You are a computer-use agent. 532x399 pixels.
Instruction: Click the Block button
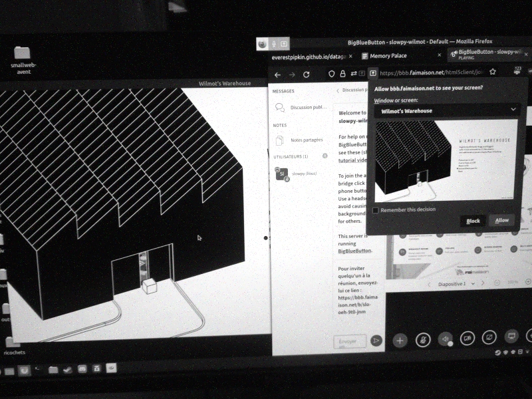(x=473, y=221)
